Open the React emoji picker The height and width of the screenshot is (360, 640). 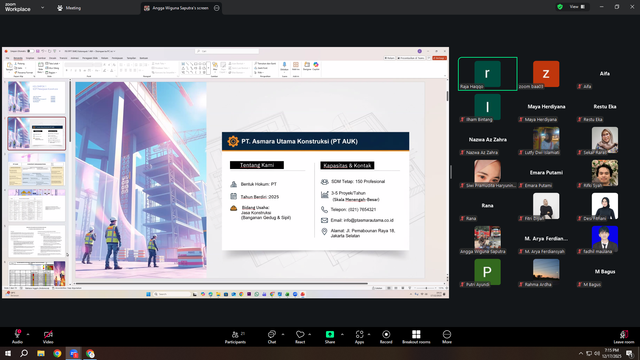coord(300,337)
